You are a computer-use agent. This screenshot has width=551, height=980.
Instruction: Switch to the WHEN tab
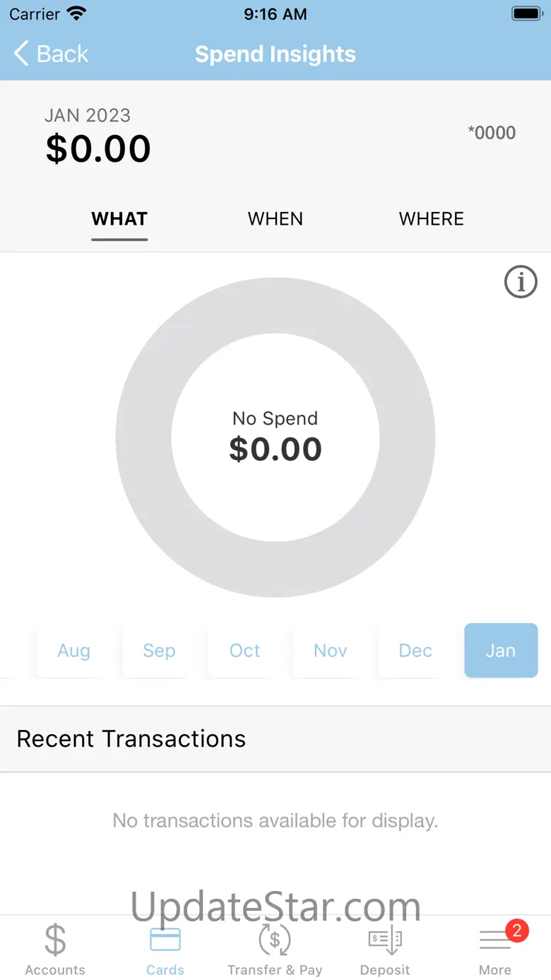click(x=275, y=219)
